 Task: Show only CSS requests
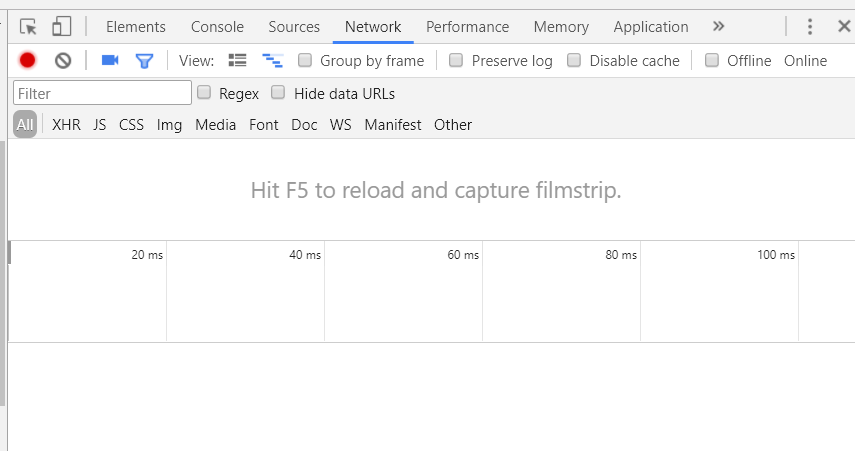(x=131, y=125)
